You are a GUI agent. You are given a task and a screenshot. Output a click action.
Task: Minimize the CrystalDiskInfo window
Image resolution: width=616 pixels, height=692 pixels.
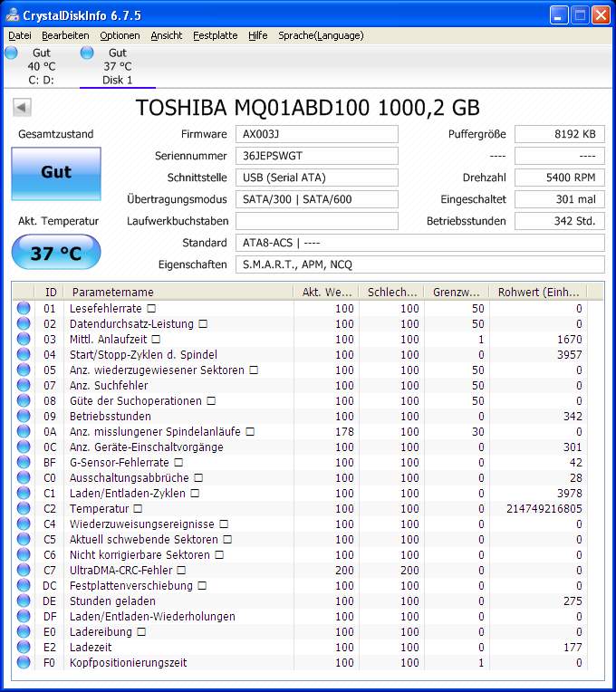point(559,15)
